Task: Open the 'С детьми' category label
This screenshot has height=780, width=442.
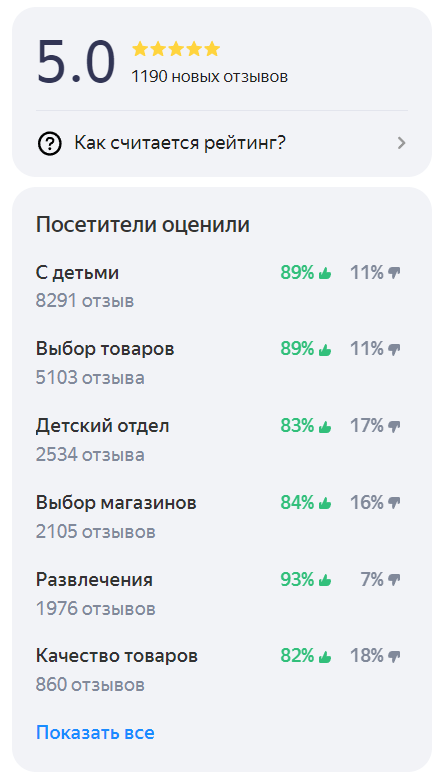Action: pos(78,273)
